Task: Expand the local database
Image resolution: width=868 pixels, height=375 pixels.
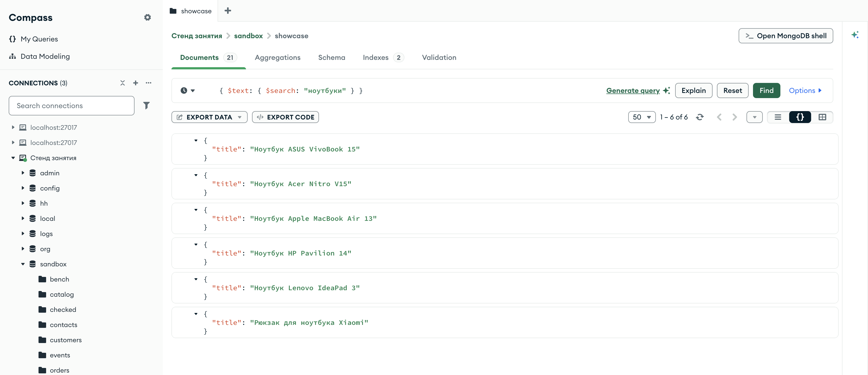Action: (23, 218)
